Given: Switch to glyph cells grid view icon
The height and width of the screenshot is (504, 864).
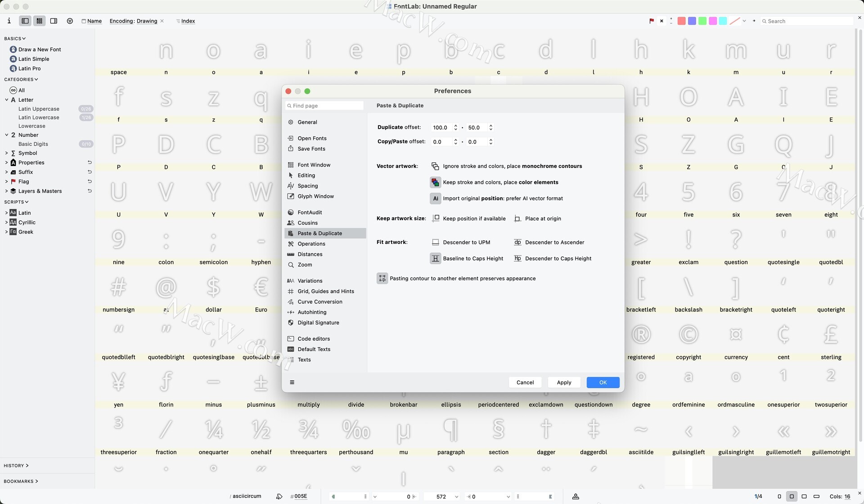Looking at the screenshot, I should pos(40,21).
